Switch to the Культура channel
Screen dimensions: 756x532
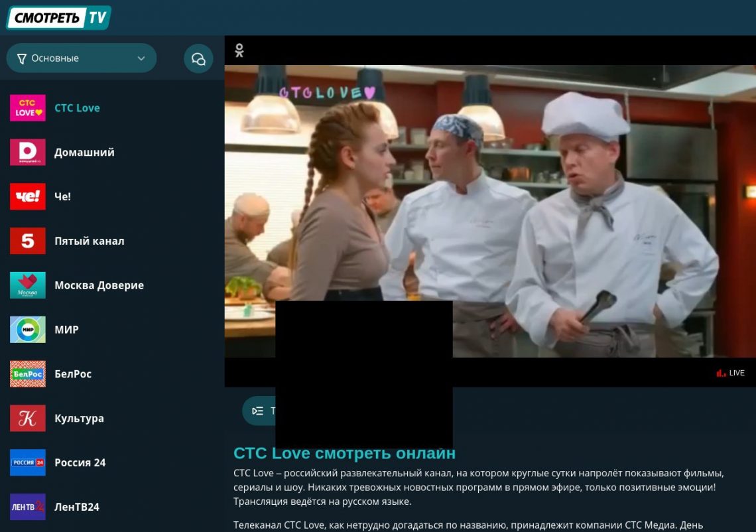click(x=79, y=418)
